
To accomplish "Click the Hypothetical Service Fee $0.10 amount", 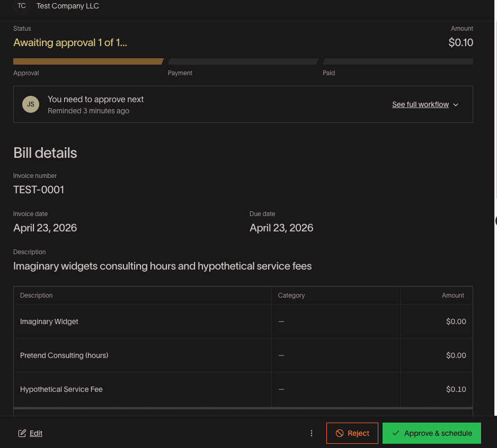I will (x=456, y=389).
